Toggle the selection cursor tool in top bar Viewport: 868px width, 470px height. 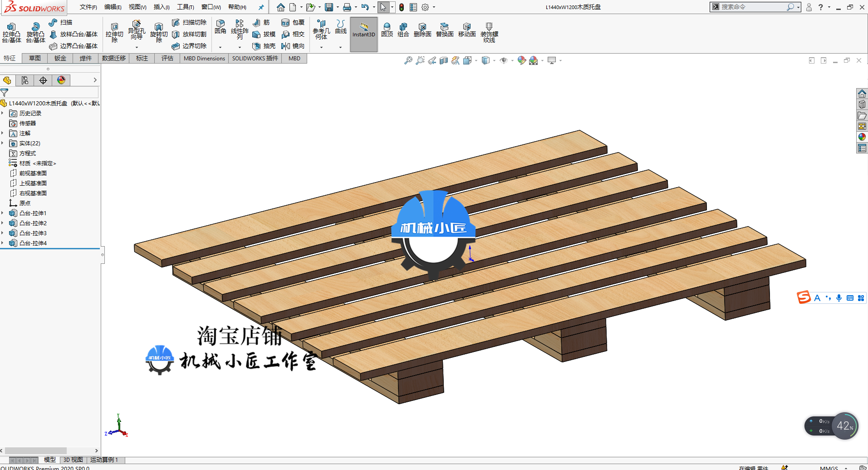(383, 7)
